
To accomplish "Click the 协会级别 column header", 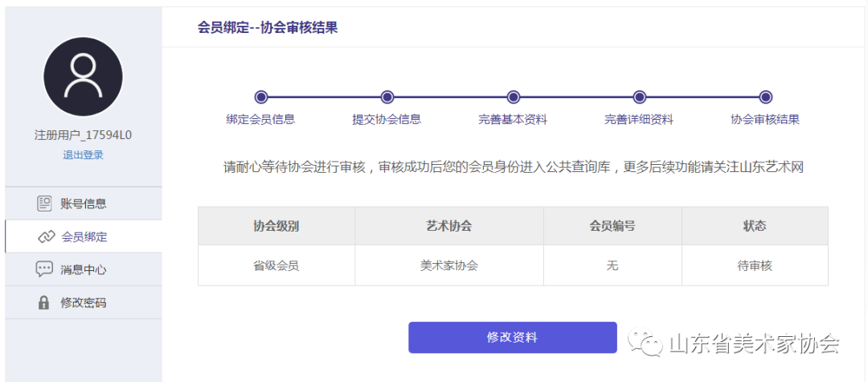I will pos(276,226).
